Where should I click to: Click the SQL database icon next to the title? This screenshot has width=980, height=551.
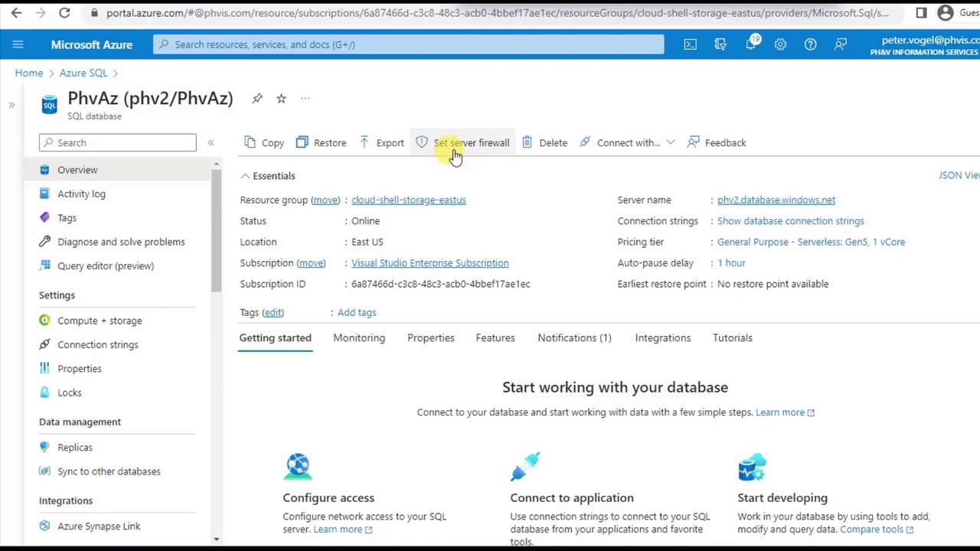(x=50, y=105)
